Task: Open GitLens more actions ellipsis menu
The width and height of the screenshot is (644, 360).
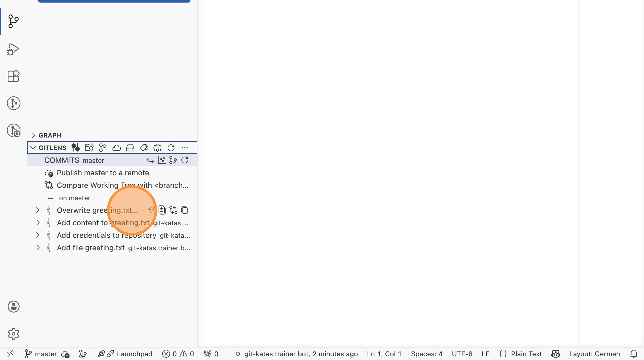Action: click(185, 148)
